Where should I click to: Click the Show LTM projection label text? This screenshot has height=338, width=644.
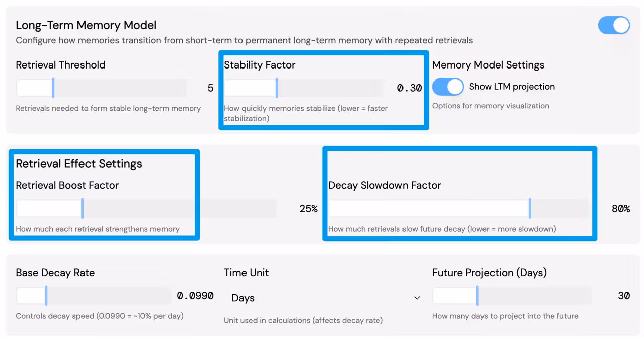[x=512, y=87]
